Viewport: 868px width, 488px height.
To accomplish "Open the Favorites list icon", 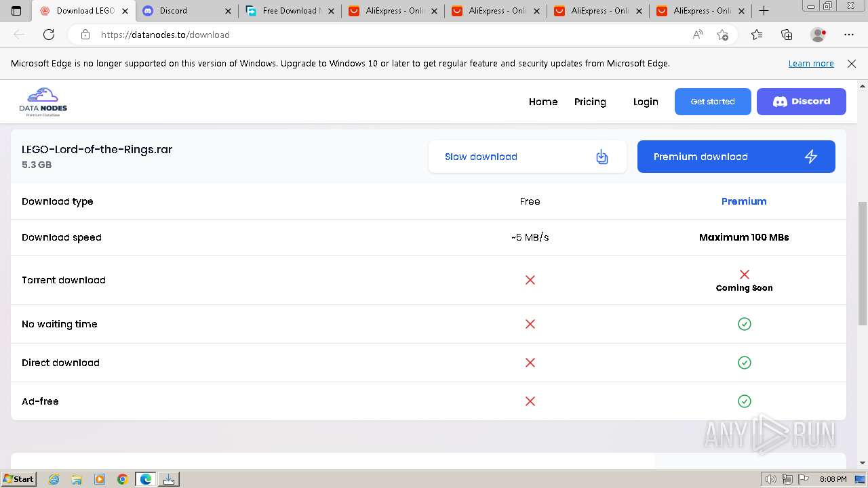I will coord(757,35).
